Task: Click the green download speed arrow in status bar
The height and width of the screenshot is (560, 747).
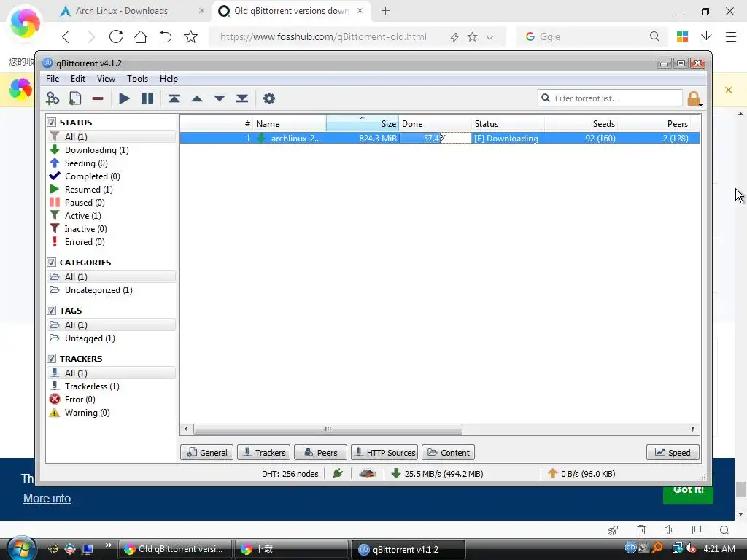Action: coord(395,473)
